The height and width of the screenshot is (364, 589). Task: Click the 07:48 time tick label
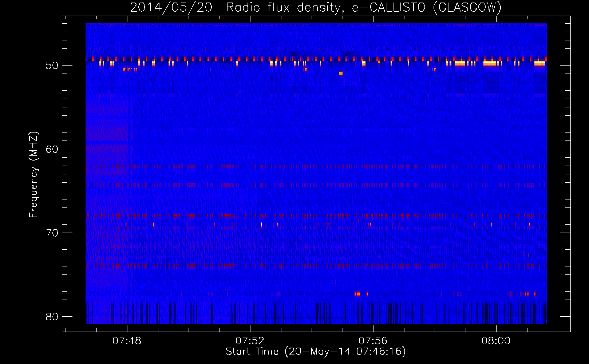[127, 341]
